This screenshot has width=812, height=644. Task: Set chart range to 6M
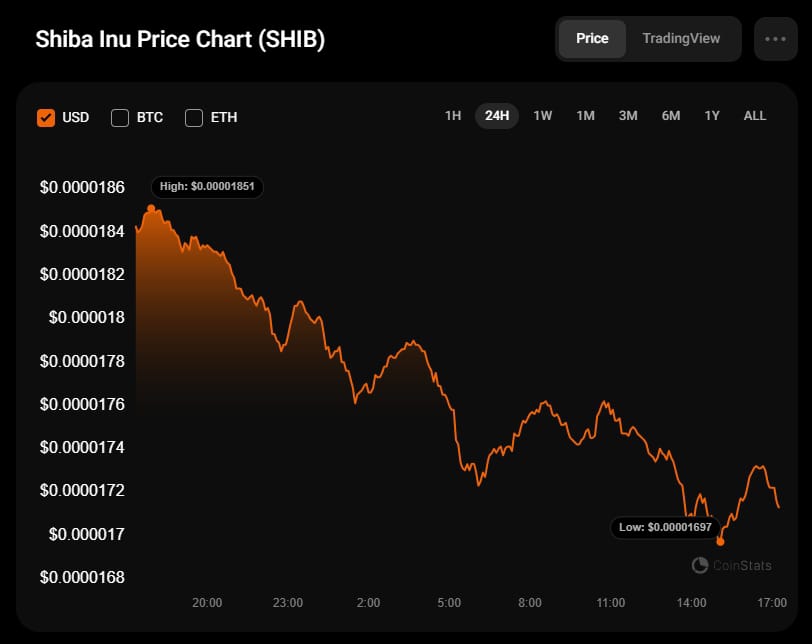[x=670, y=116]
